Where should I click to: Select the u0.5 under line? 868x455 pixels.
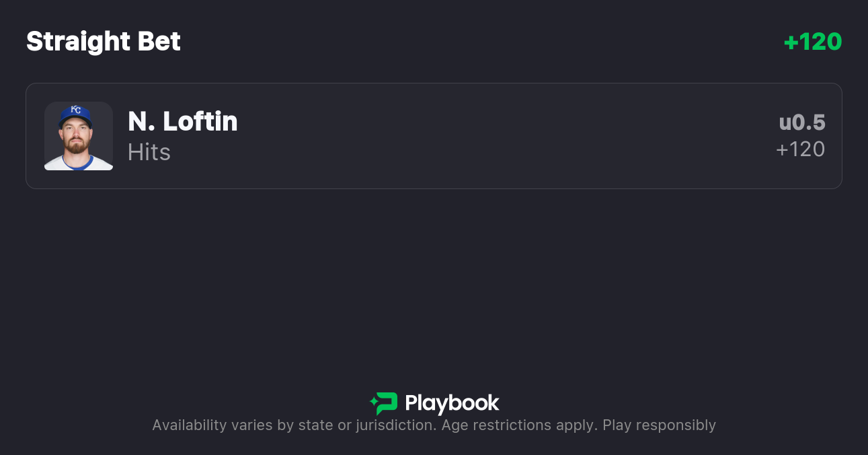(x=801, y=123)
